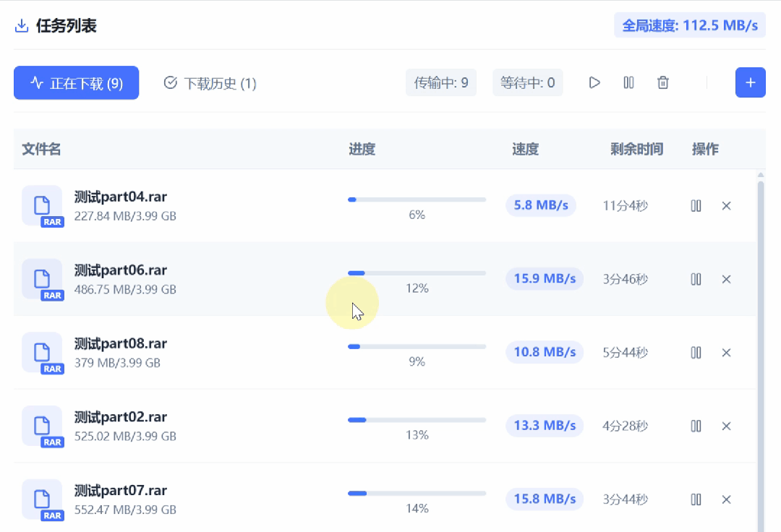
Task: Cancel the 测试part04.rar download
Action: click(x=726, y=205)
